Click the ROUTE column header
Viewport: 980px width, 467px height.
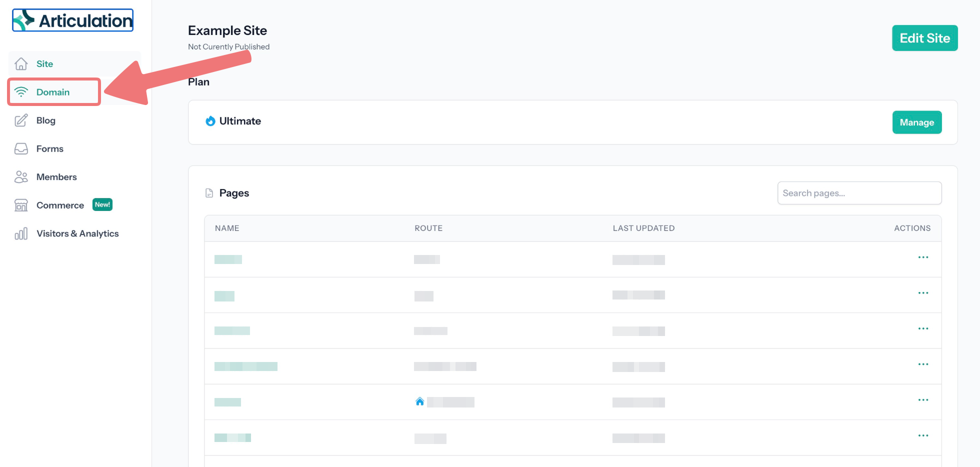click(428, 228)
